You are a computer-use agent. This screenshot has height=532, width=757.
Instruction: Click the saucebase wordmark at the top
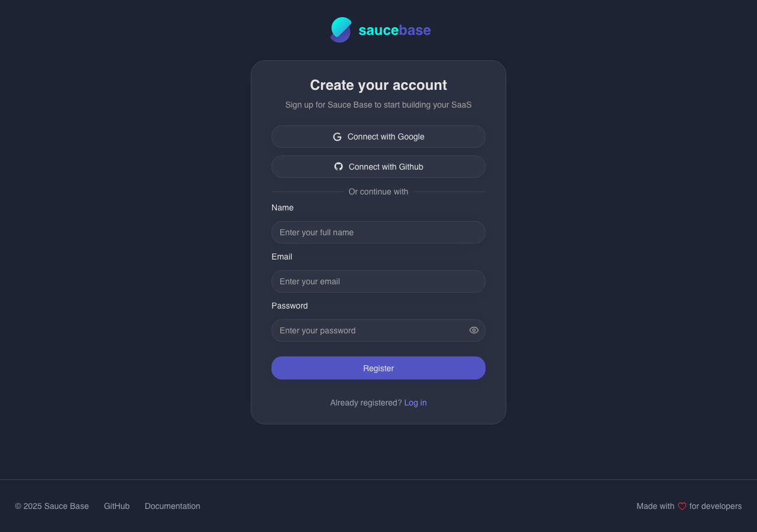[x=394, y=30]
